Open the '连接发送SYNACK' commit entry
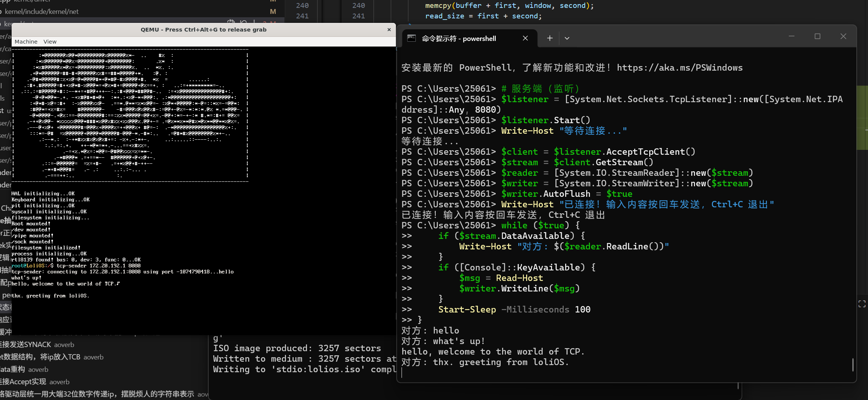 pyautogui.click(x=26, y=344)
